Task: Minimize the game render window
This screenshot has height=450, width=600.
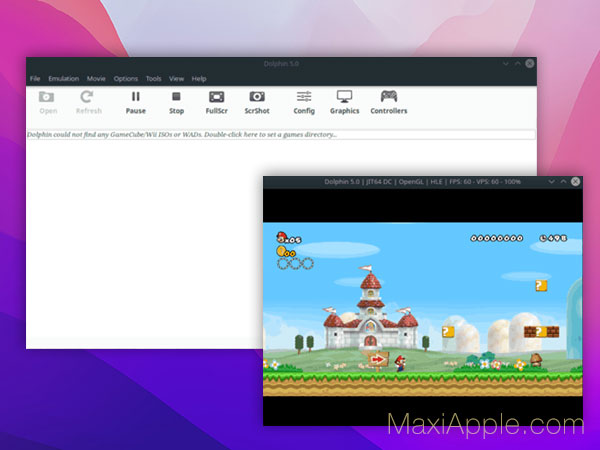Action: tap(552, 181)
